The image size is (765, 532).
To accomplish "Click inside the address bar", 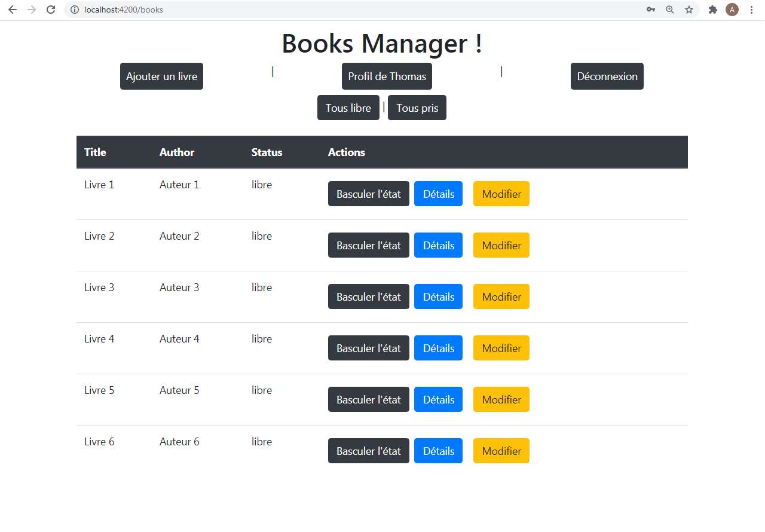I will click(239, 10).
